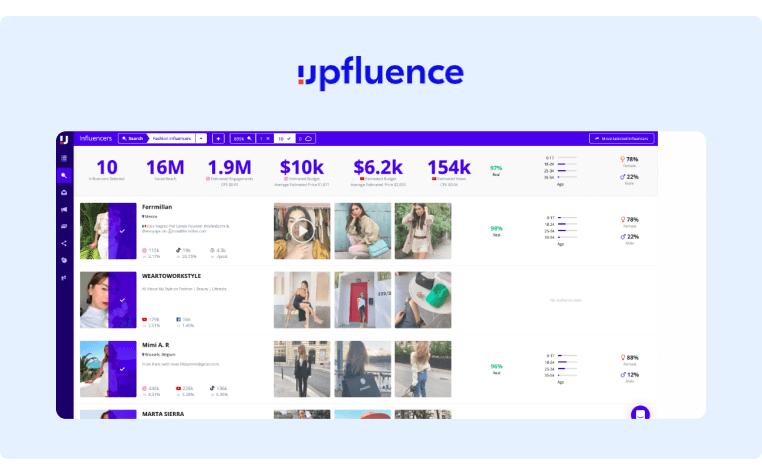Image resolution: width=762 pixels, height=475 pixels.
Task: Open the MARTA SIERRA profile name link
Action: pyautogui.click(x=163, y=414)
